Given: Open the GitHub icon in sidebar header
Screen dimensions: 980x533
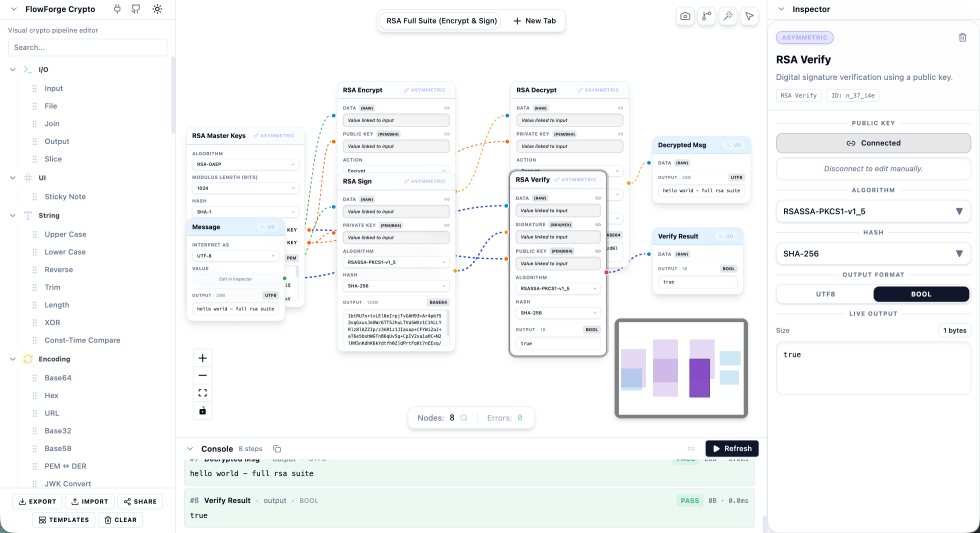Looking at the screenshot, I should click(x=136, y=9).
